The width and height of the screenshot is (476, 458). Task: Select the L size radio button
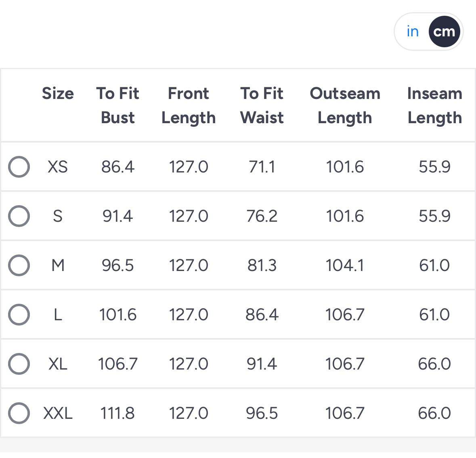click(x=19, y=314)
